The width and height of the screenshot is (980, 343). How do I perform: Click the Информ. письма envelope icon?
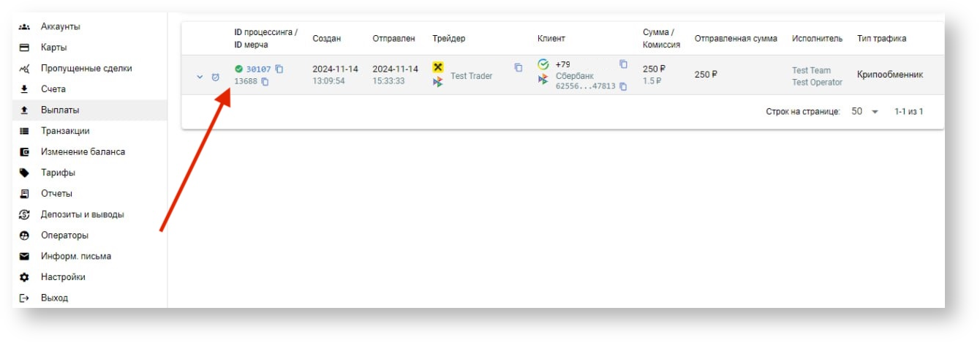click(24, 257)
